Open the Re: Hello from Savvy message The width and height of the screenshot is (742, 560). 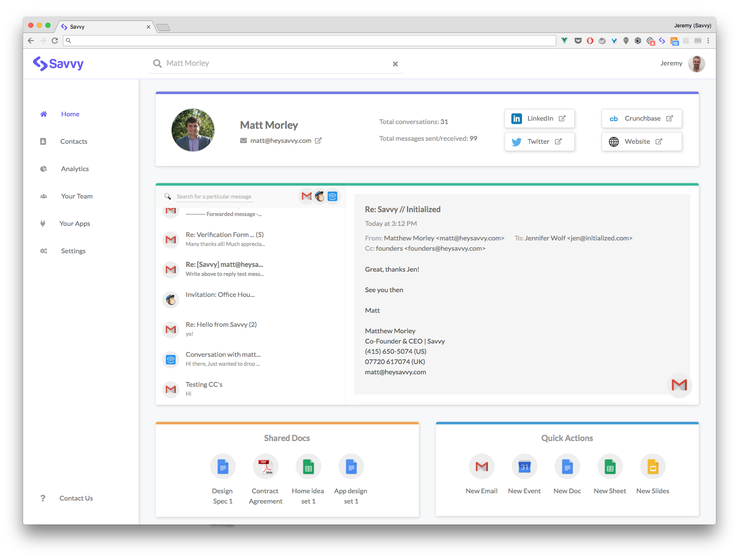click(x=251, y=329)
